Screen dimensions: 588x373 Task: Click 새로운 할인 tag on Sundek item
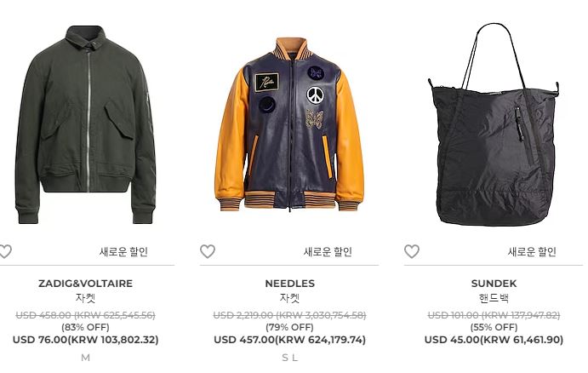coord(532,252)
